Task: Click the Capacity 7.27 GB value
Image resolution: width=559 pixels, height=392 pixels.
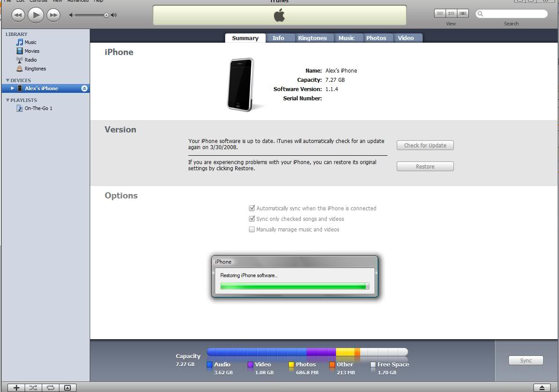Action: click(335, 80)
